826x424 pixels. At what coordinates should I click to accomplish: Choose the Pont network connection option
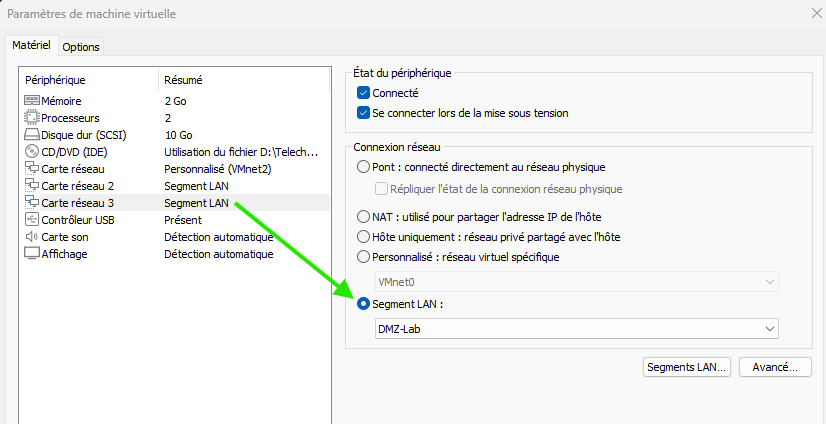pyautogui.click(x=364, y=167)
